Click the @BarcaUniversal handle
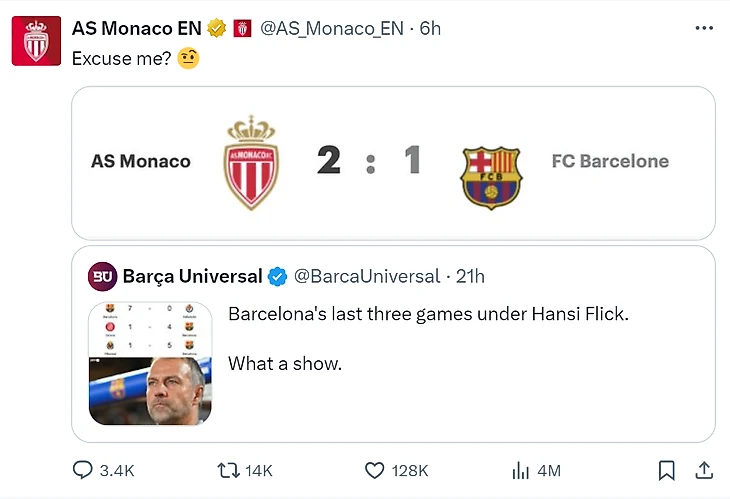The image size is (730, 499). [x=366, y=276]
